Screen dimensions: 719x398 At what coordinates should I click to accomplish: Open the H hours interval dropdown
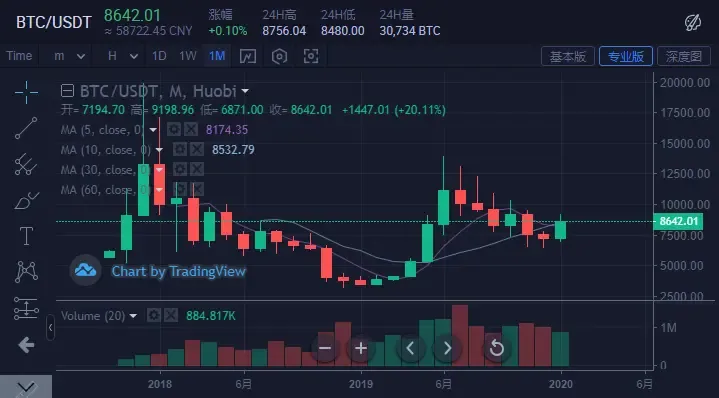122,56
